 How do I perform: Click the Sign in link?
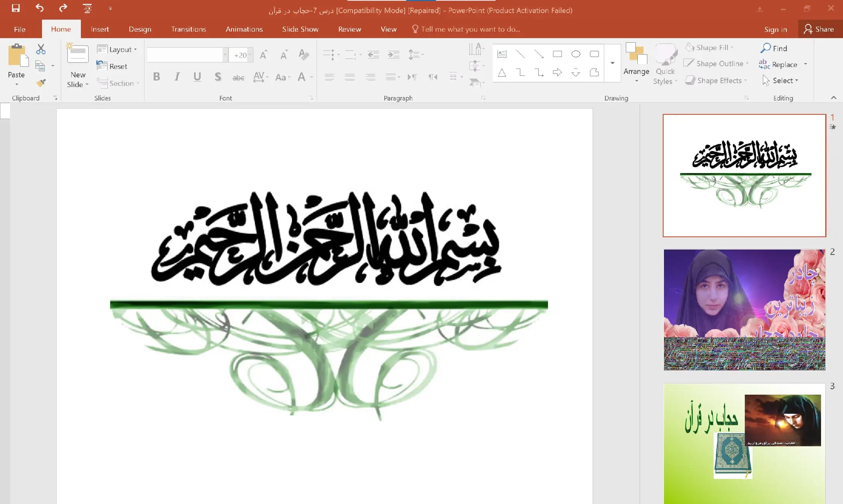pos(776,30)
